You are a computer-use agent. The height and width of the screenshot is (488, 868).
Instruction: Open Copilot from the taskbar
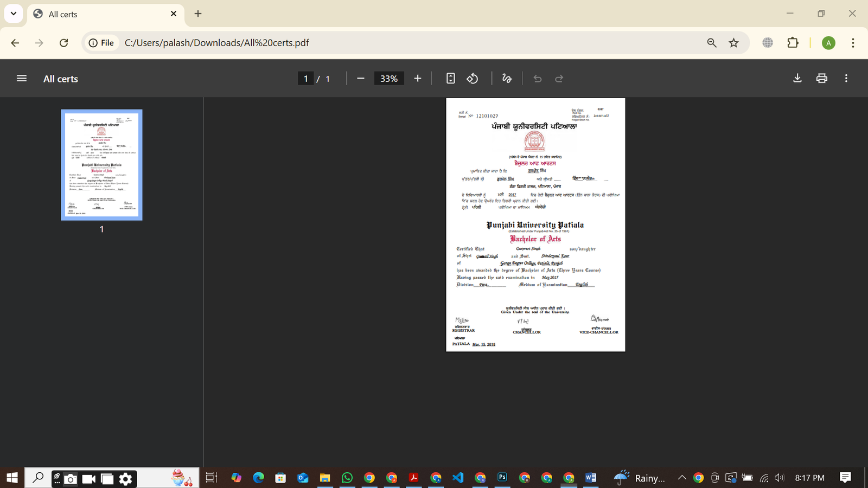click(x=236, y=478)
